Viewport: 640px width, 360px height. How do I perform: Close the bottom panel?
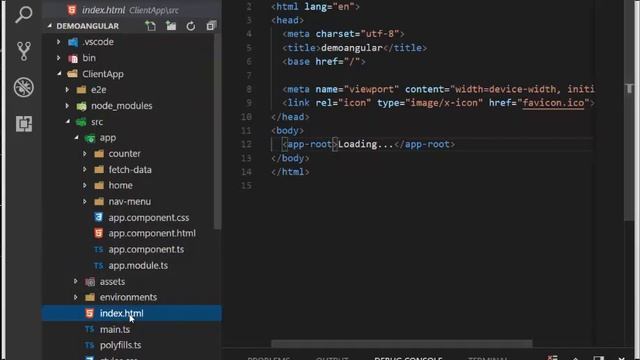pyautogui.click(x=621, y=358)
